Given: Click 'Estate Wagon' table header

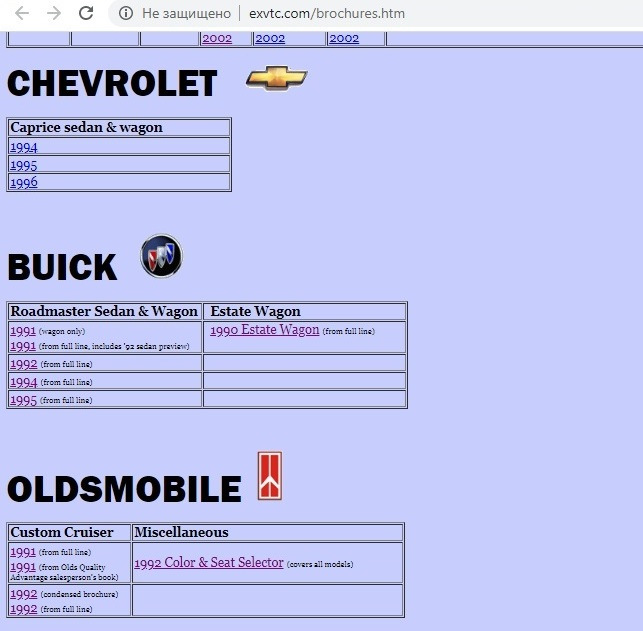Looking at the screenshot, I should tap(255, 311).
